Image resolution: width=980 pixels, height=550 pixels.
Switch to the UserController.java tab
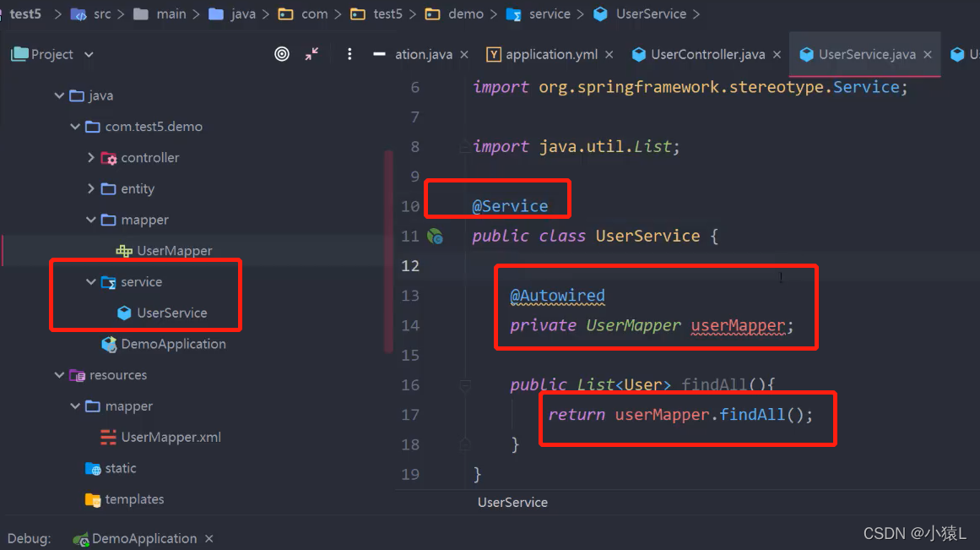click(707, 54)
